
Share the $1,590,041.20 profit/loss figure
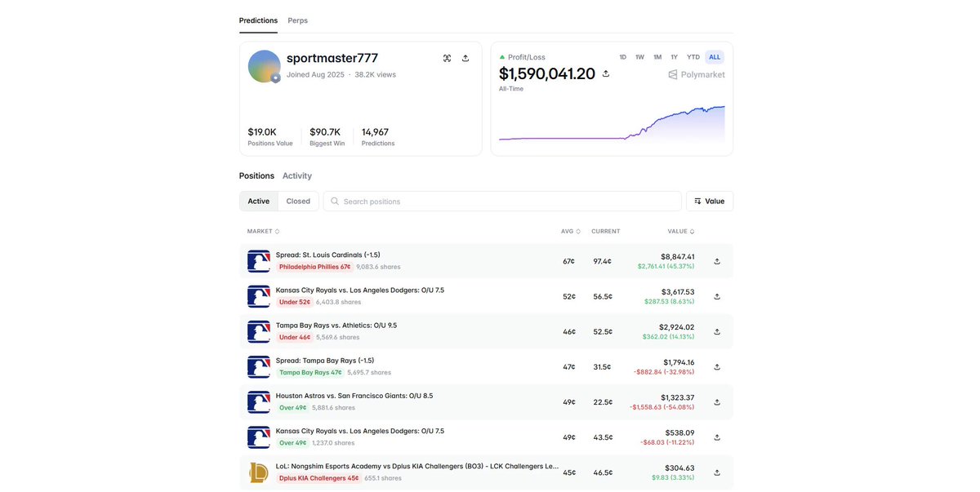(x=606, y=73)
